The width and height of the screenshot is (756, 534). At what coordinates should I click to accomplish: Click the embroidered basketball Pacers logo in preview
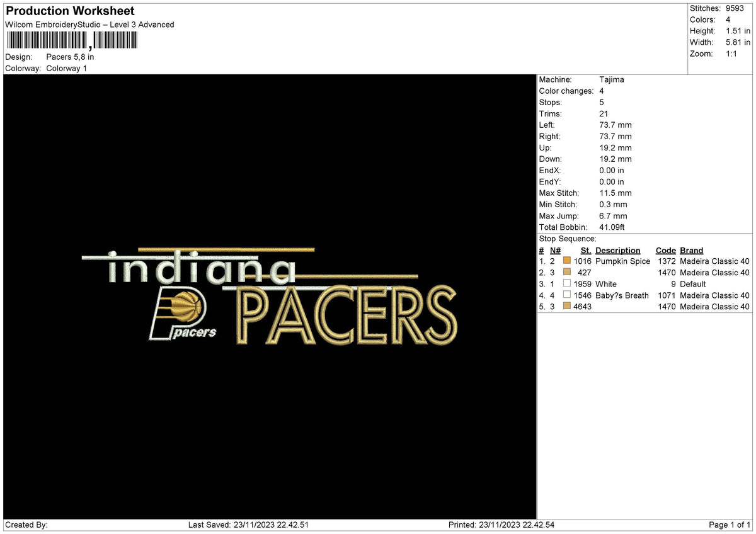pyautogui.click(x=182, y=313)
